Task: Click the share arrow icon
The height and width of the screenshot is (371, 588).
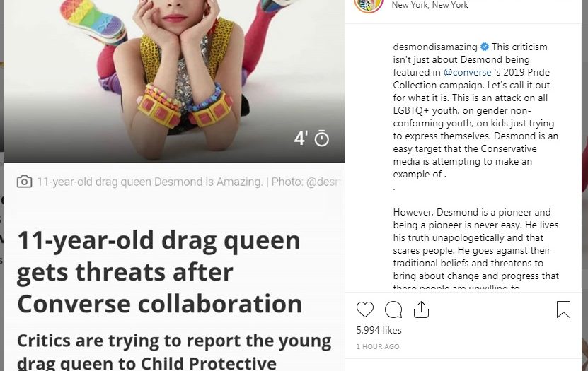Action: click(x=421, y=310)
